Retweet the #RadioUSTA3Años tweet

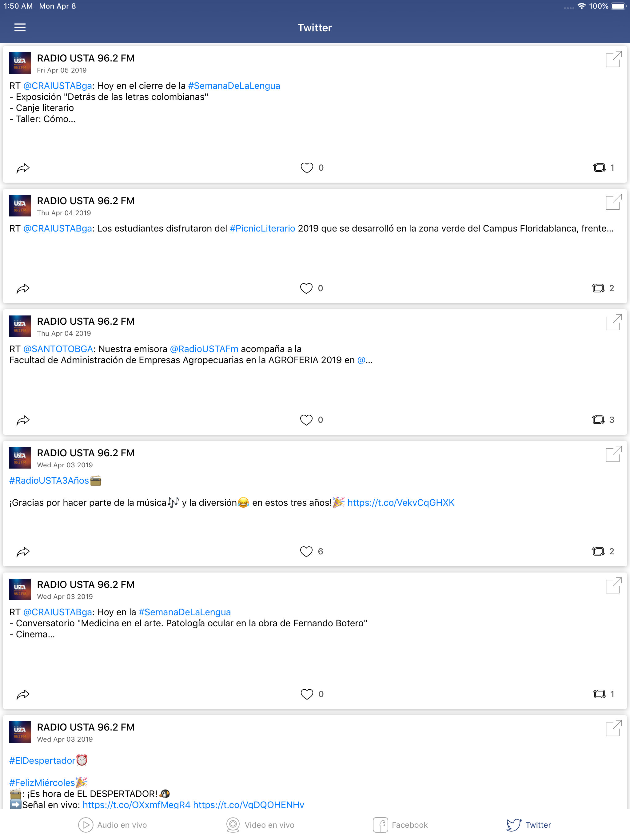(x=598, y=551)
